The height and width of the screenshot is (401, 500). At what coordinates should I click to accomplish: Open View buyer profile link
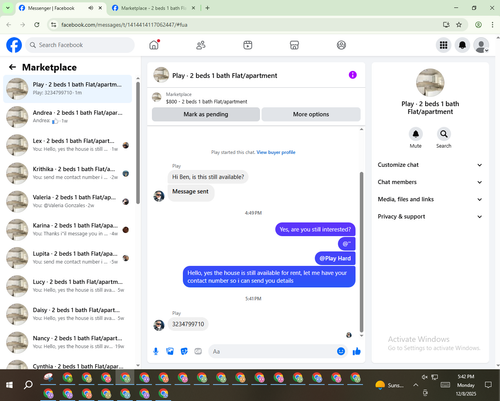pos(276,152)
